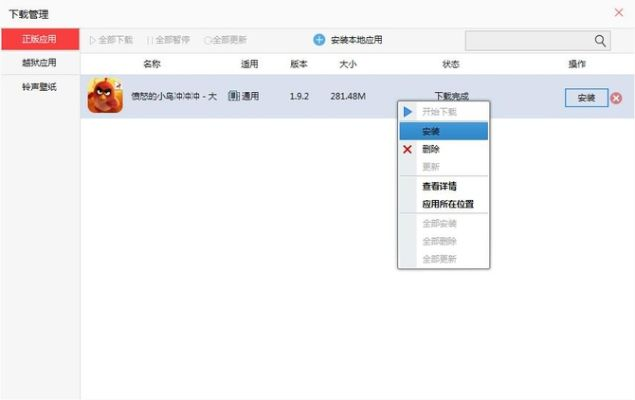This screenshot has width=635, height=400.
Task: Click the Angry Birds app icon
Action: 105,96
